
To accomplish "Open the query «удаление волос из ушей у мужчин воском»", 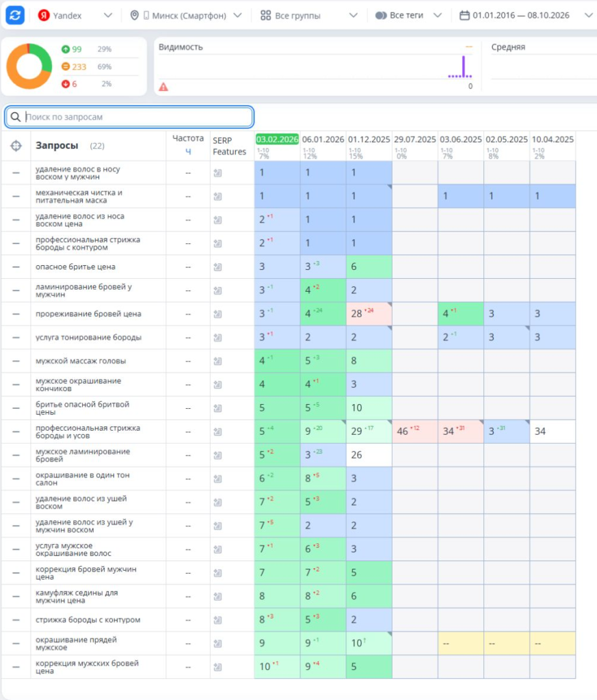I will pos(84,526).
